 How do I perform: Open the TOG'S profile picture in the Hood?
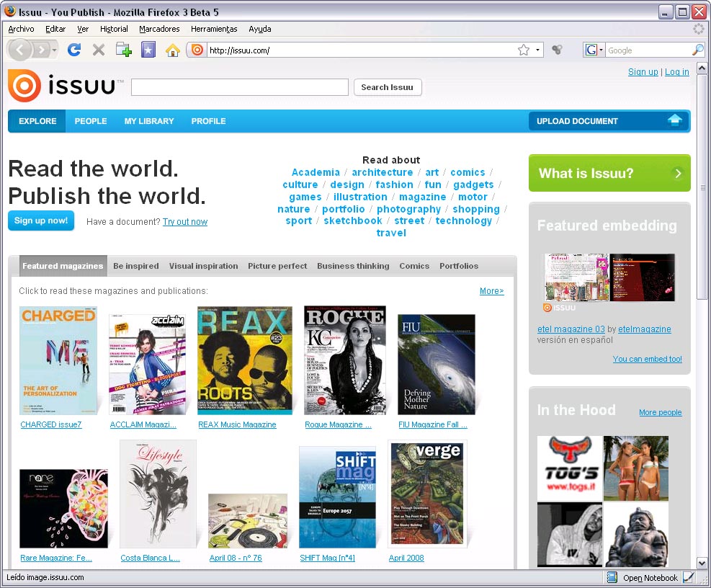(570, 468)
